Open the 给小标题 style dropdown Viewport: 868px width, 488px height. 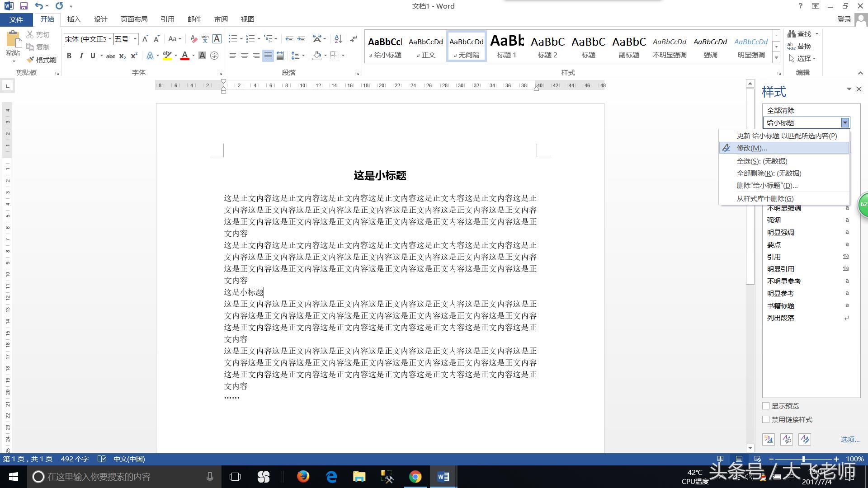844,122
